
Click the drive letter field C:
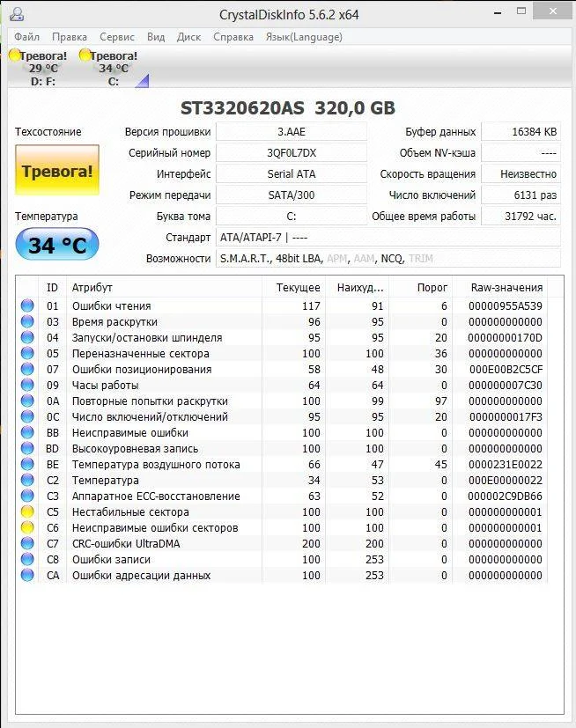[x=292, y=217]
